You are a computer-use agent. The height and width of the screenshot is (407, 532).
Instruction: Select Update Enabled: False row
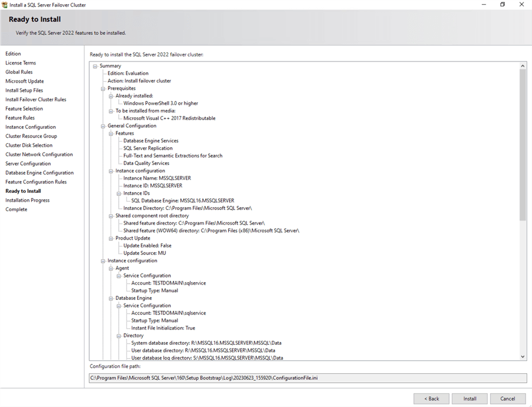147,246
